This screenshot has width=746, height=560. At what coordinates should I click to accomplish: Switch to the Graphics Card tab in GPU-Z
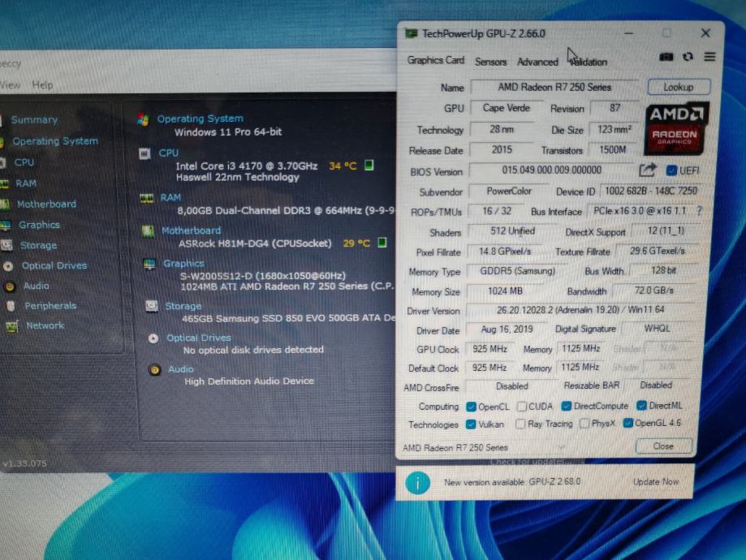[x=436, y=60]
